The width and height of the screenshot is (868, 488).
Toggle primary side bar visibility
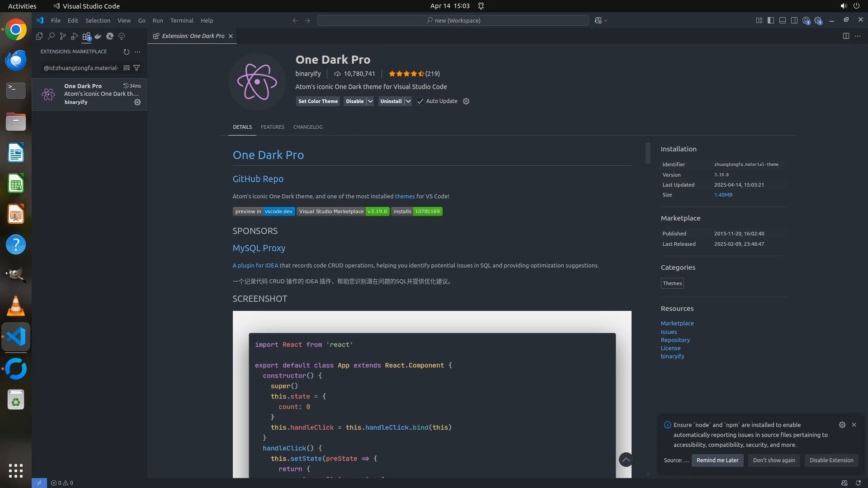click(x=771, y=20)
